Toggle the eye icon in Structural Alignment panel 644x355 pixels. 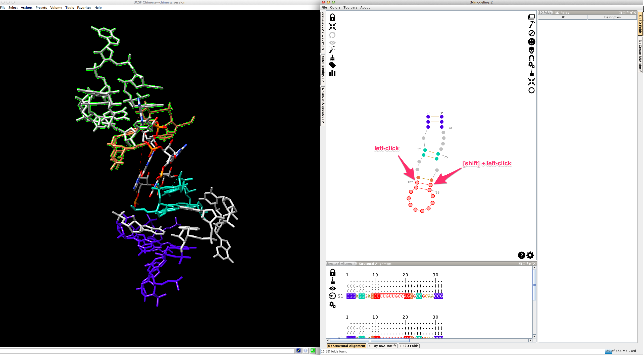pos(332,288)
